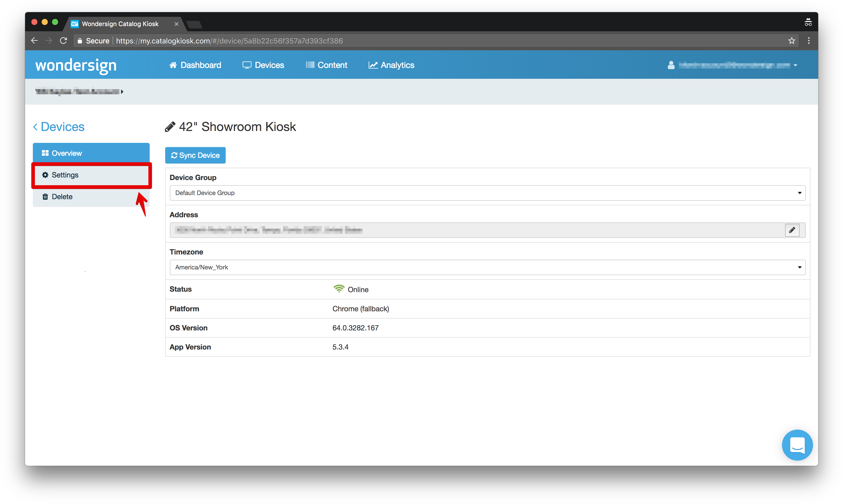Click the OS version '64.0.3282.167'
Viewport: 843px width, 504px height.
coord(355,328)
